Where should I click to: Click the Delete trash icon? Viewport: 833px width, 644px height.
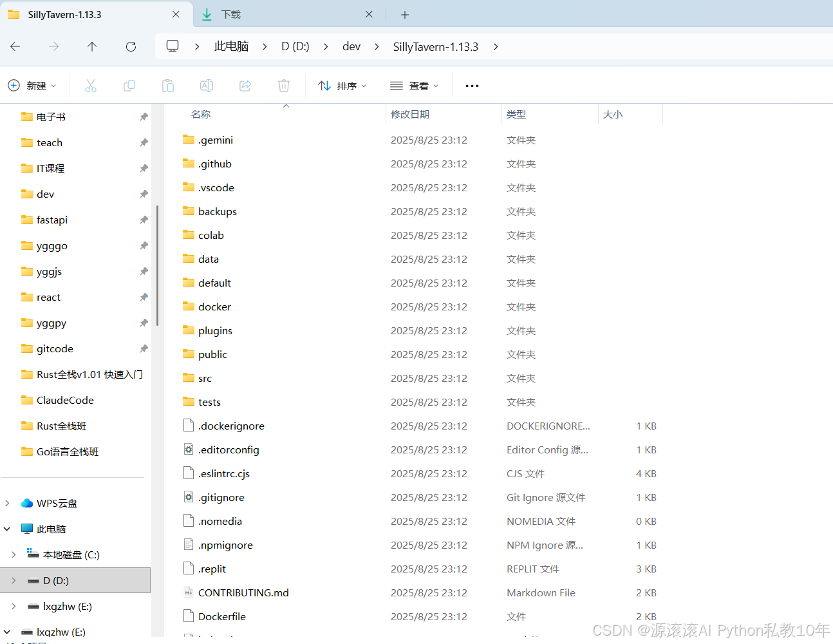pos(284,86)
